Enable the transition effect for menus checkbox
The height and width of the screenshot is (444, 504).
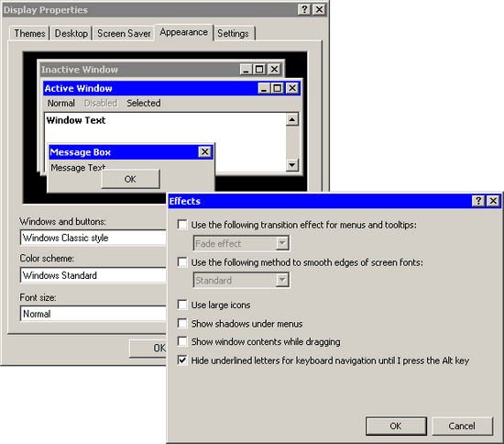(x=182, y=224)
